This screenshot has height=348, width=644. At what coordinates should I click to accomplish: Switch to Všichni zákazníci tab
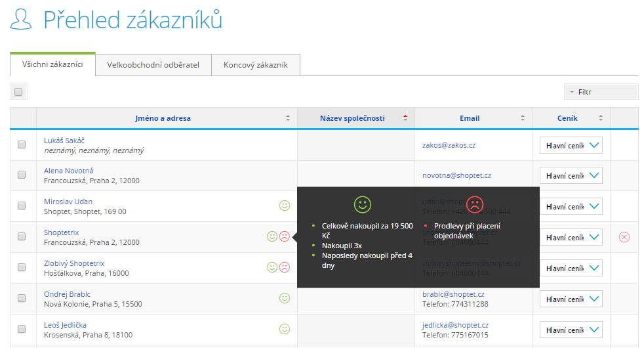[52, 64]
